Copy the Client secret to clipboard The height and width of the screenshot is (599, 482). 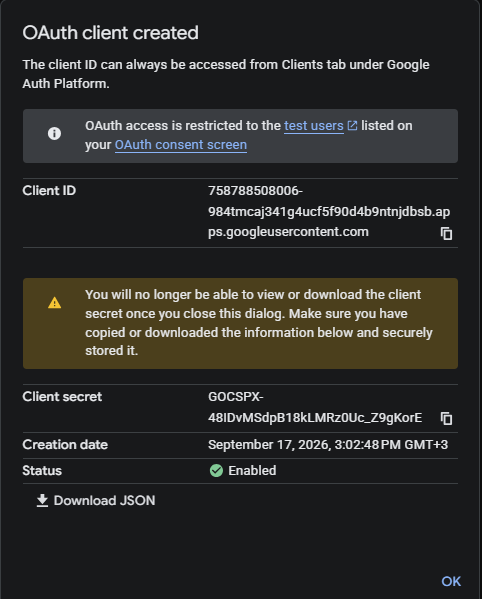tap(446, 418)
